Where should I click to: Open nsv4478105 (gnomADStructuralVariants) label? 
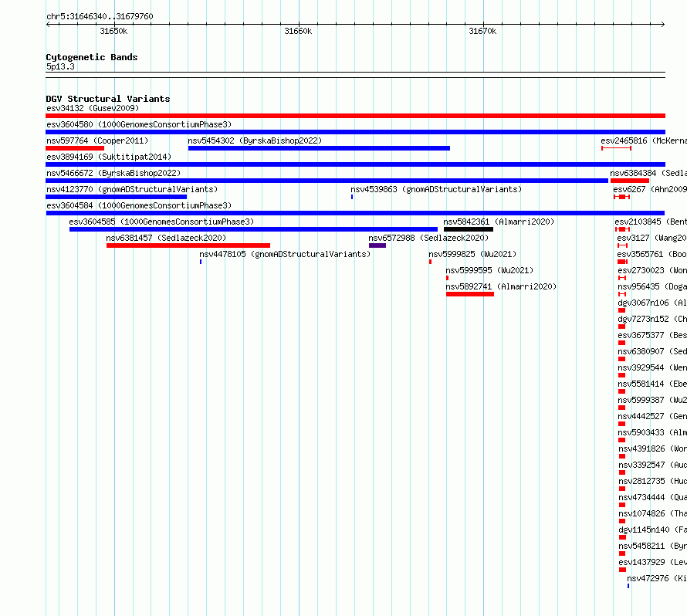[285, 254]
